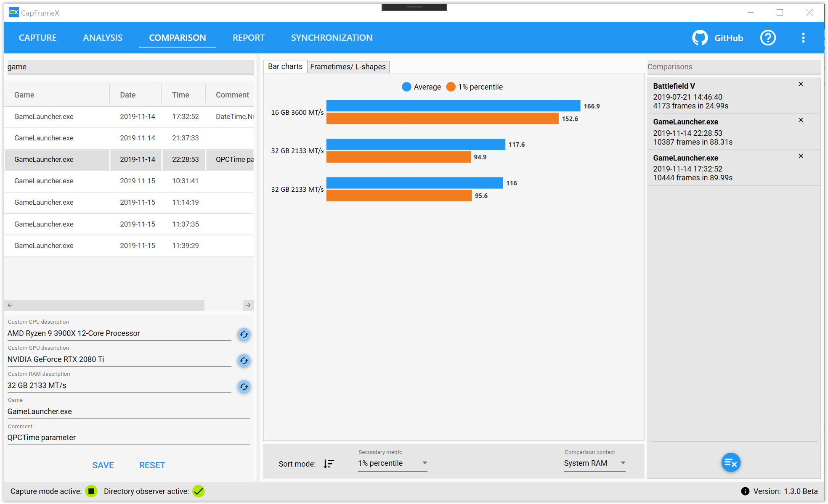Viewport: 828px width, 504px height.
Task: Open the Secondary metric dropdown
Action: point(392,463)
